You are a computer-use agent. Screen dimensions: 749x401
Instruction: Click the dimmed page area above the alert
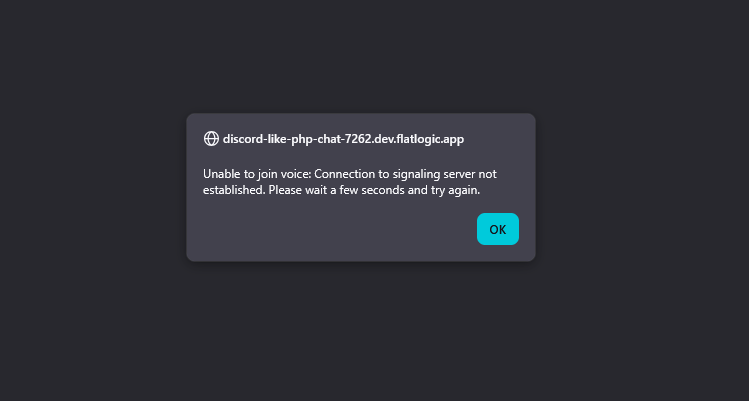360,55
